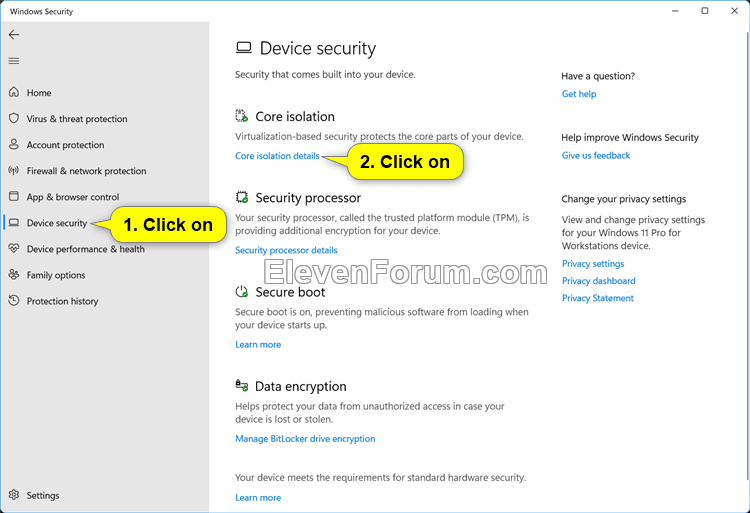Open Manage BitLocker drive encryption

(305, 439)
